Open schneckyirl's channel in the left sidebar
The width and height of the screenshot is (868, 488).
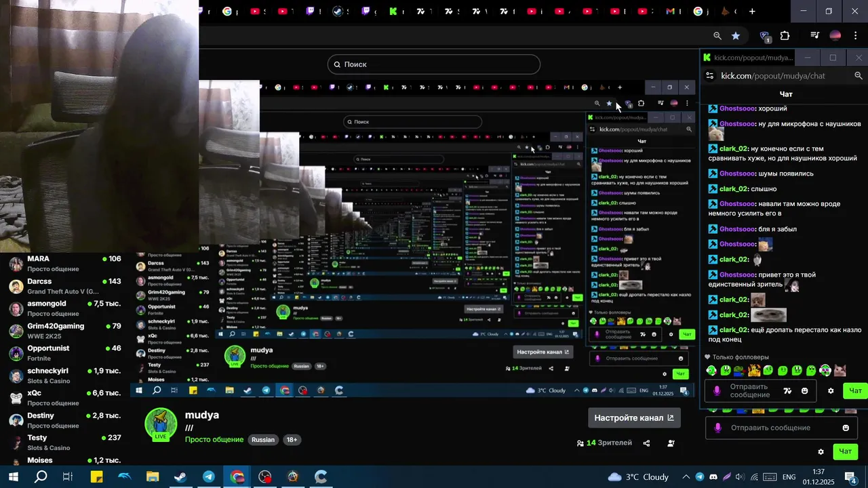(65, 375)
